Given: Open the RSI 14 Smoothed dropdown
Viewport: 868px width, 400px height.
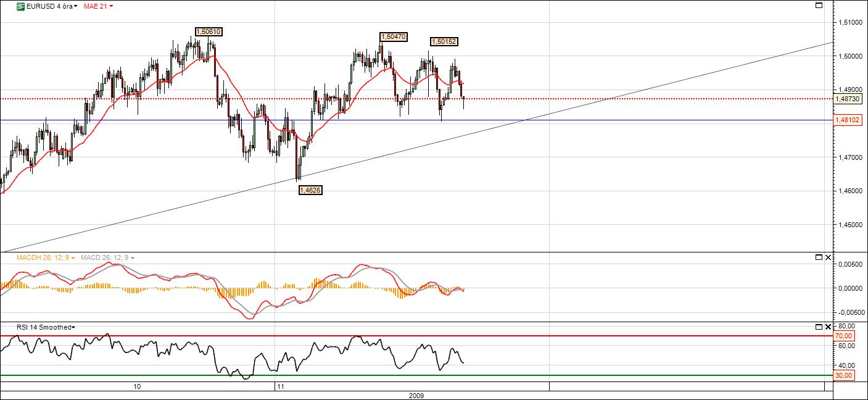Looking at the screenshot, I should click(x=46, y=327).
